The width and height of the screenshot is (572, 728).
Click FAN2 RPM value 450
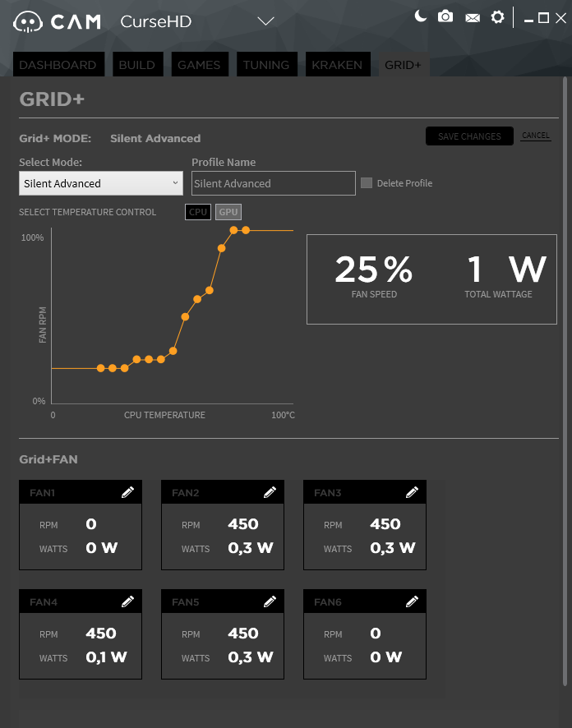click(x=242, y=524)
